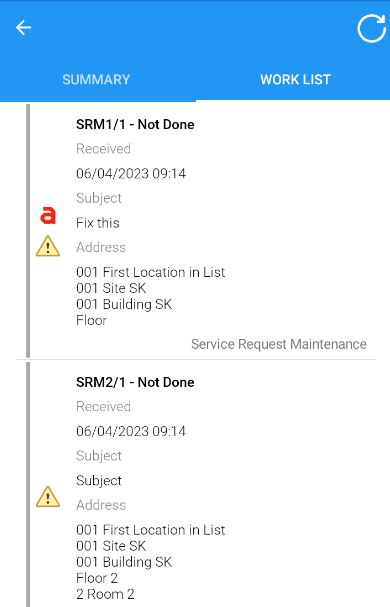Click the grey status bar of SRM1/1
390x607 pixels.
(x=28, y=231)
